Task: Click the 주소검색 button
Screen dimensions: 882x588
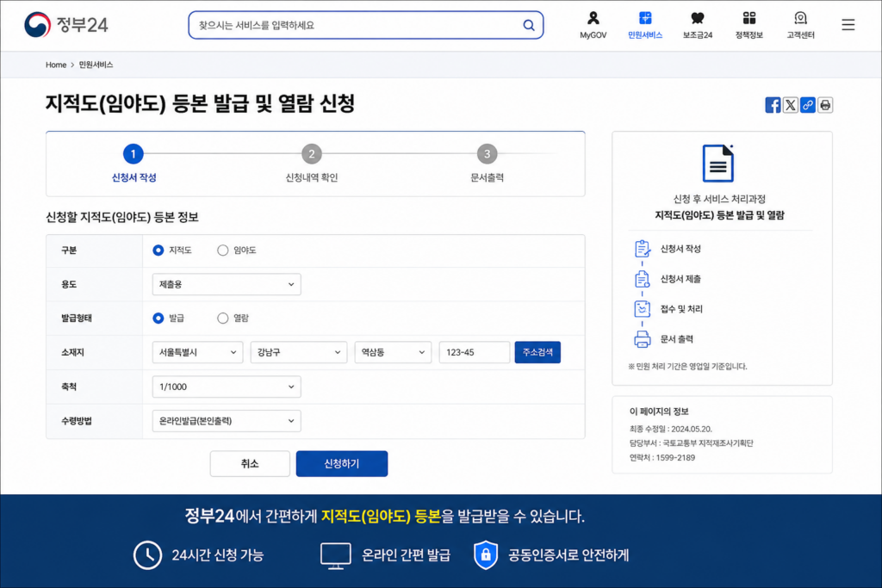Action: pos(537,352)
